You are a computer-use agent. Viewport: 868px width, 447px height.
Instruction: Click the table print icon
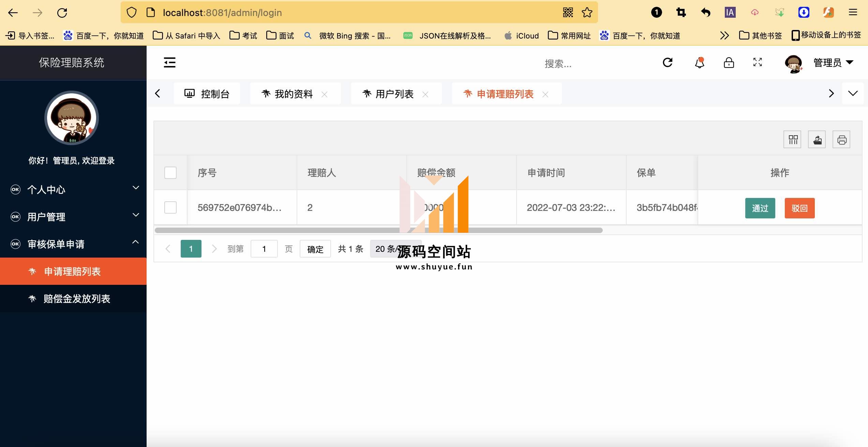click(x=842, y=139)
